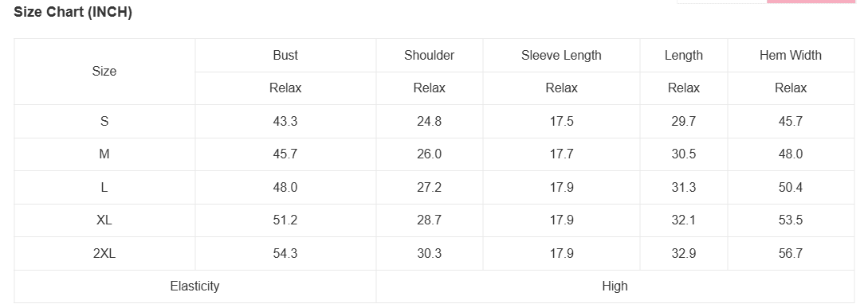Image resolution: width=868 pixels, height=304 pixels.
Task: Choose the XL row label
Action: 104,220
